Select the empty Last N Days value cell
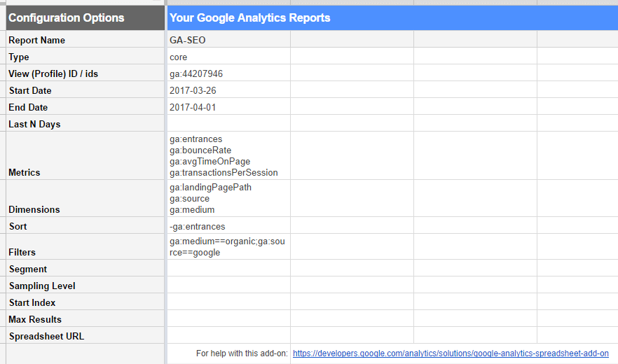 tap(228, 124)
